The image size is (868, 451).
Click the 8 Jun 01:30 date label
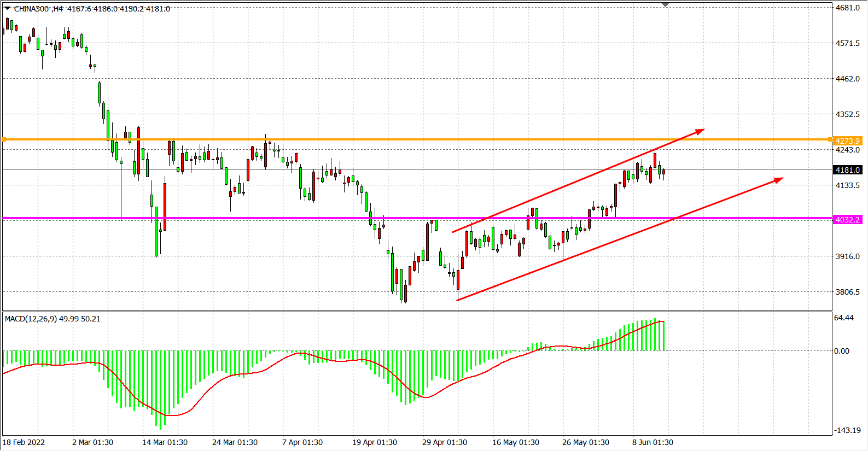653,442
